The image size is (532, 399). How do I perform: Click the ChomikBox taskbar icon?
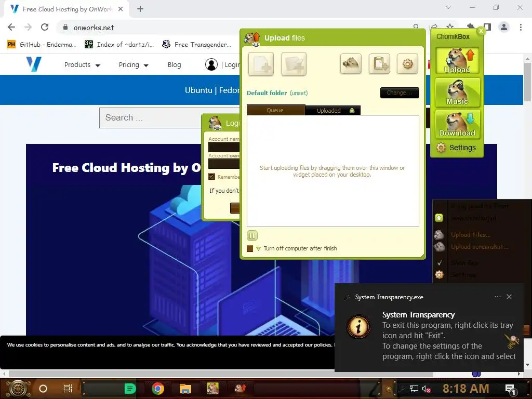[212, 389]
